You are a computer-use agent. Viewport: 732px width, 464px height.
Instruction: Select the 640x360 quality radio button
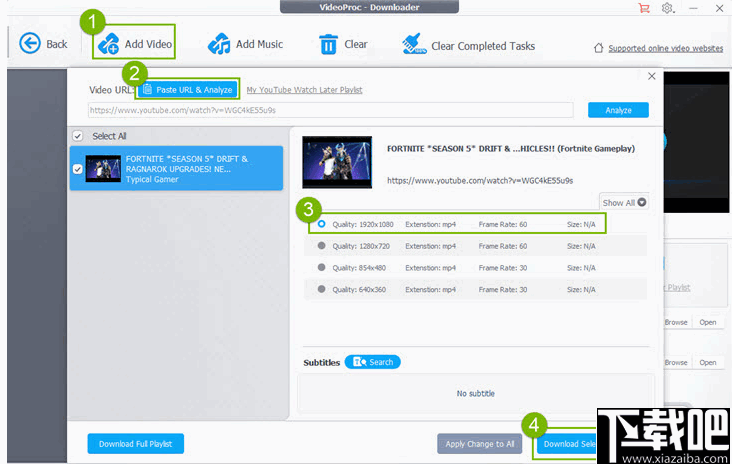click(x=321, y=289)
